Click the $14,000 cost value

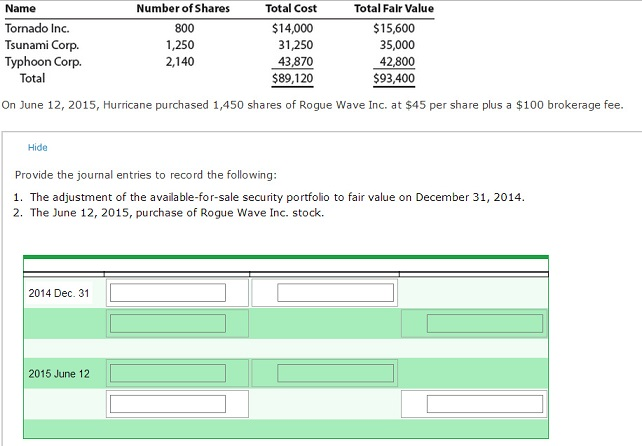click(x=292, y=28)
